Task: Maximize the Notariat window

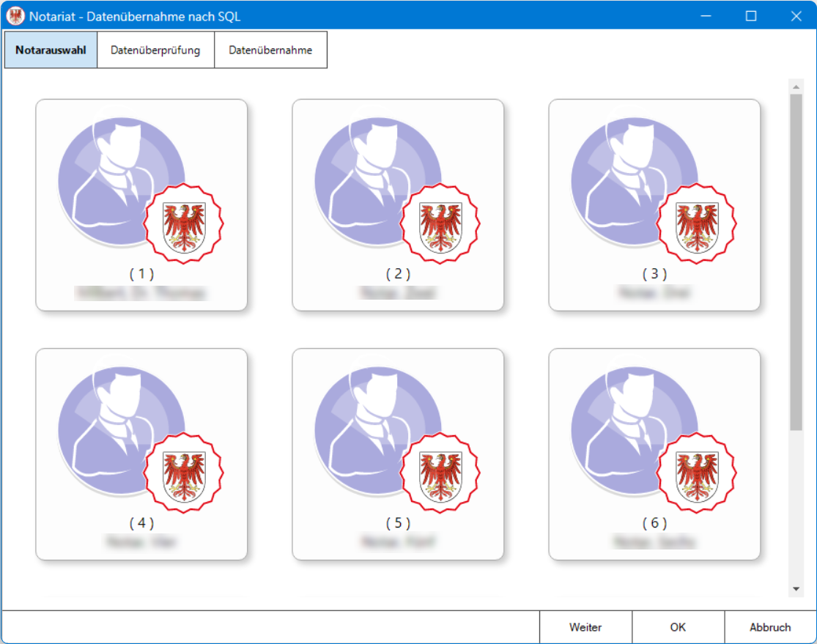Action: 751,15
